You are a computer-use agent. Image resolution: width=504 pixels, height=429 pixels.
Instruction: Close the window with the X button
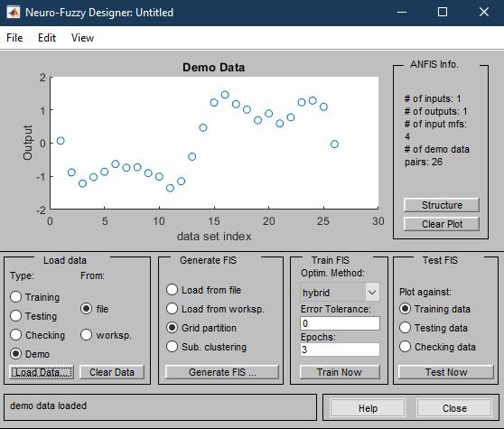pyautogui.click(x=484, y=13)
